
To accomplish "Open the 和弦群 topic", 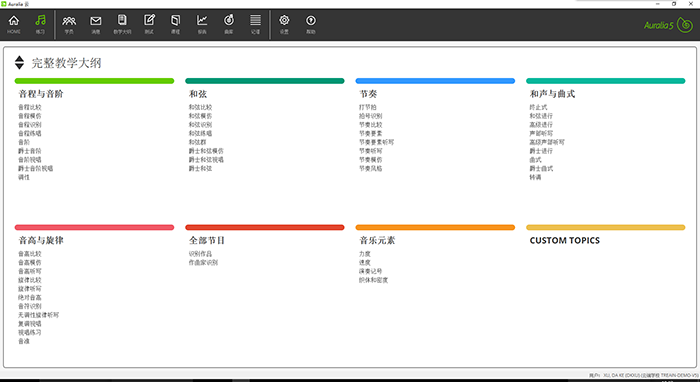I will (197, 142).
